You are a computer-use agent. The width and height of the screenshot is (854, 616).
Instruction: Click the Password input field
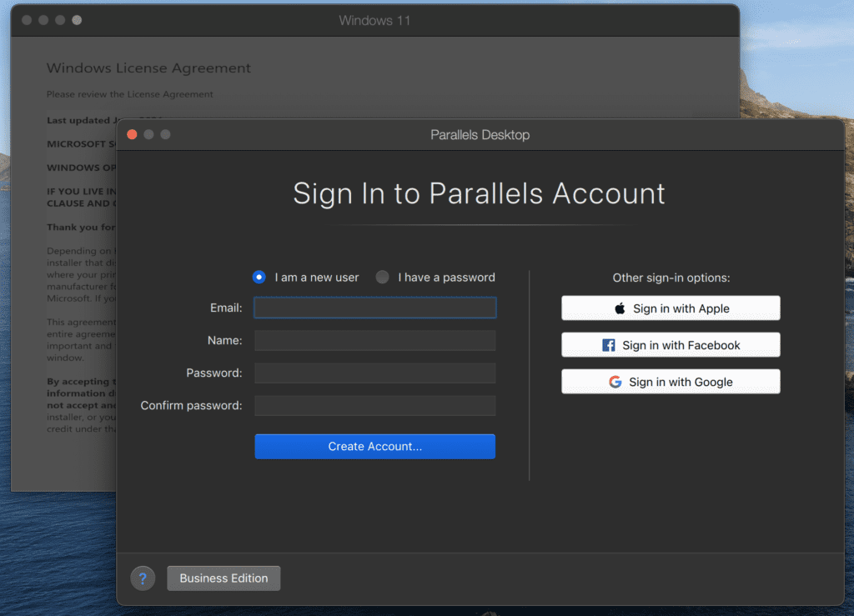point(374,373)
